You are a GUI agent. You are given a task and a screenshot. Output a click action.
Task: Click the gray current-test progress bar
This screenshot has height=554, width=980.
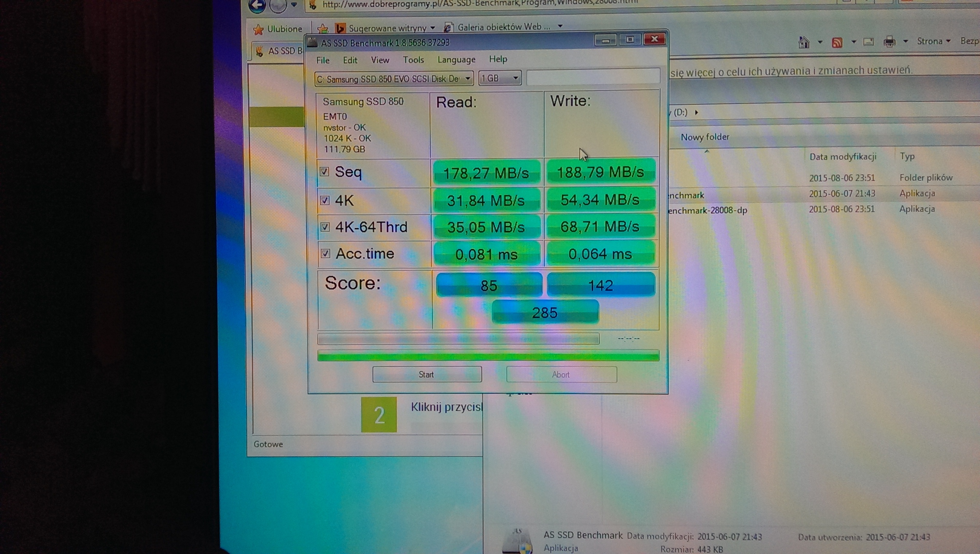(458, 339)
